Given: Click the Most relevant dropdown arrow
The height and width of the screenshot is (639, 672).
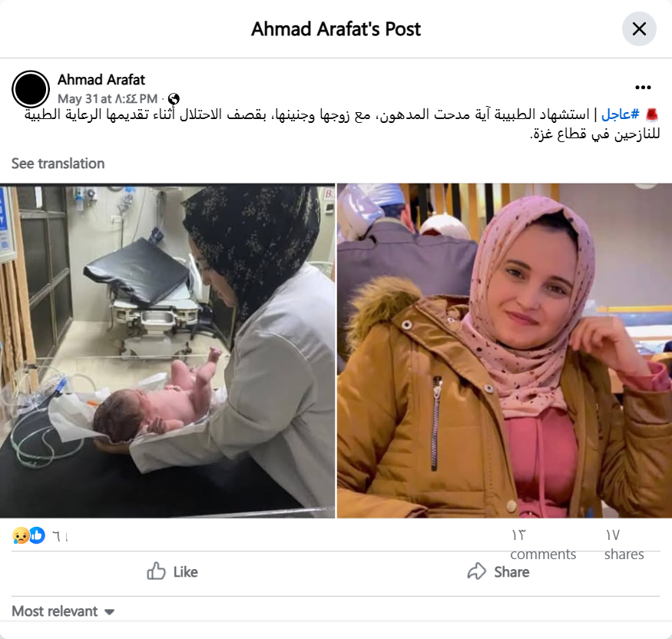Looking at the screenshot, I should pos(109,612).
